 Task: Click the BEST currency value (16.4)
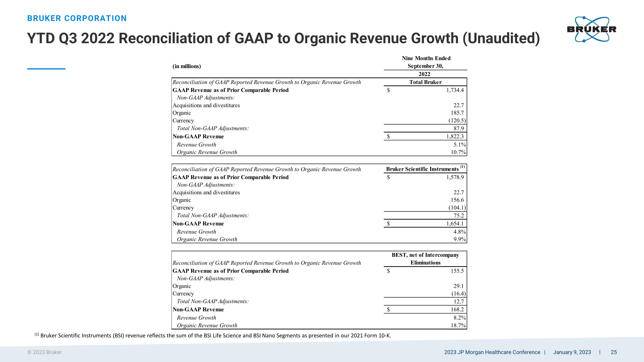click(458, 294)
